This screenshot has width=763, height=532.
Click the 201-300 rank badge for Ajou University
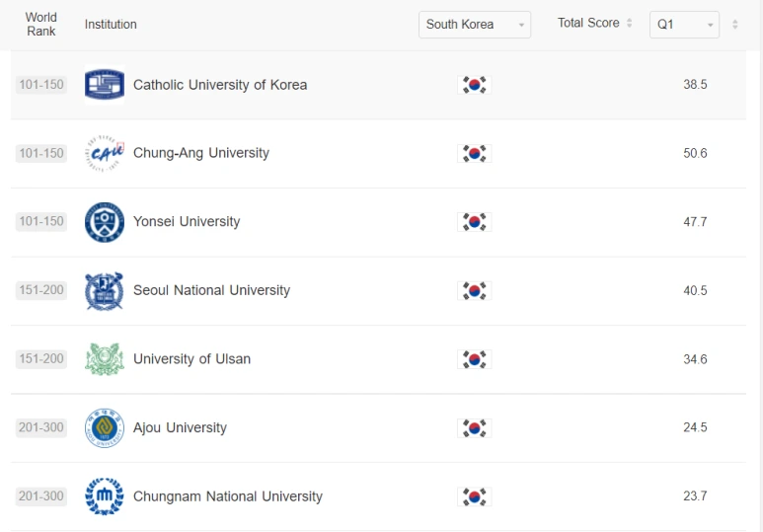[40, 428]
